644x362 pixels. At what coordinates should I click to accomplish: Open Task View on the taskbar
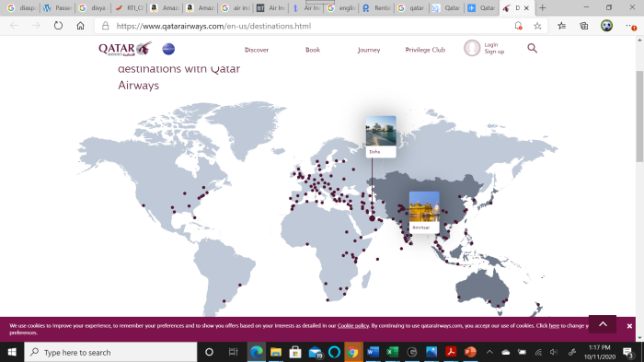(233, 352)
